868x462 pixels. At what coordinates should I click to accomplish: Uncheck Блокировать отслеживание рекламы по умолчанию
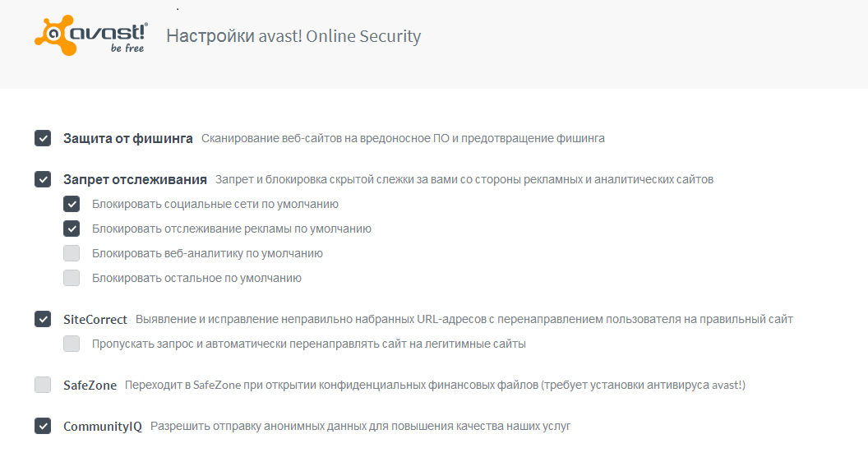click(72, 229)
